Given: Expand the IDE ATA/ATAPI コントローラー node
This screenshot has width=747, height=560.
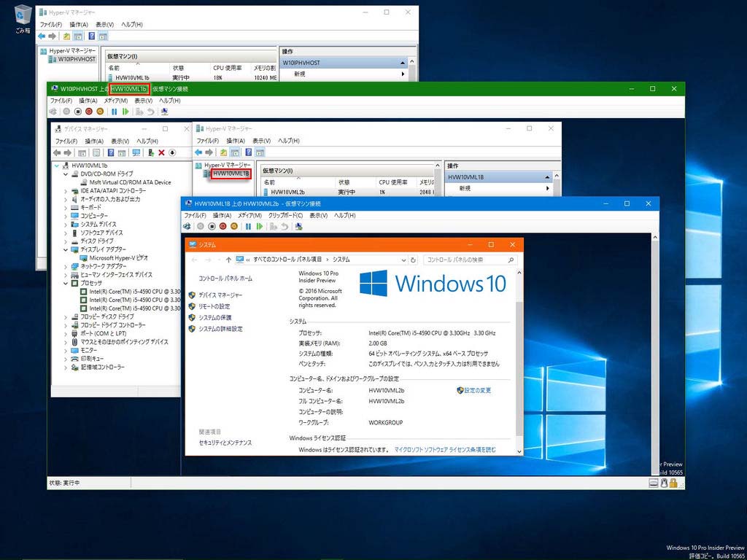Looking at the screenshot, I should coord(66,191).
